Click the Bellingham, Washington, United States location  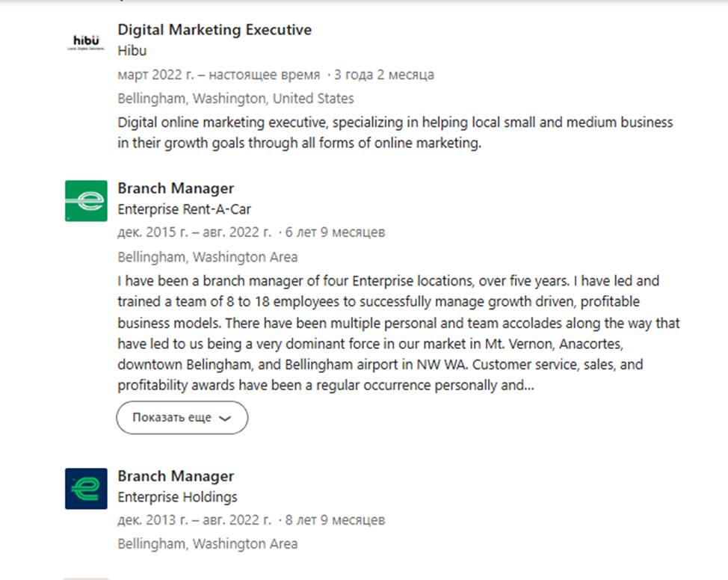(235, 99)
